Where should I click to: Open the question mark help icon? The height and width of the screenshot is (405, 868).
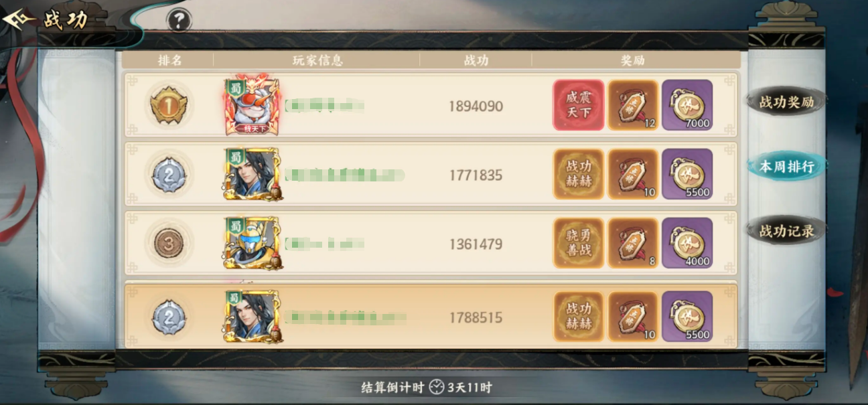(x=179, y=21)
